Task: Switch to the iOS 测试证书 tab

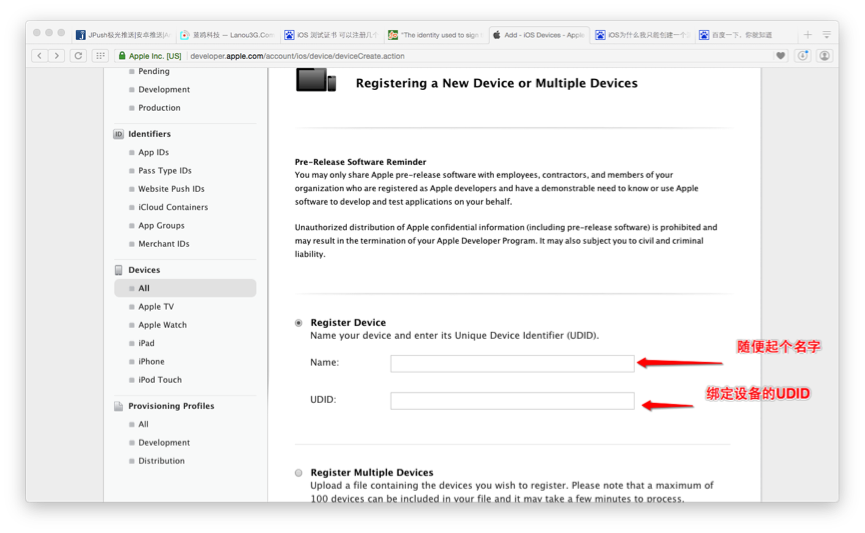Action: (331, 35)
